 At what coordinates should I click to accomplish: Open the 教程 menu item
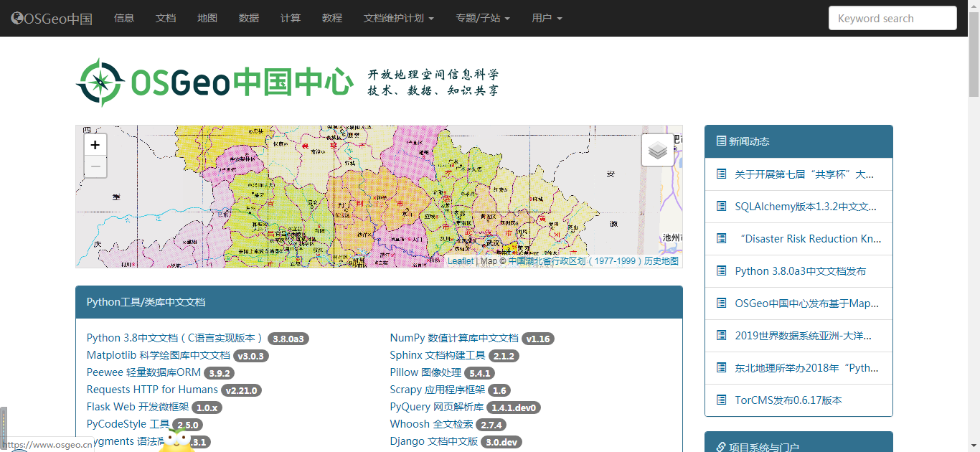[x=332, y=18]
